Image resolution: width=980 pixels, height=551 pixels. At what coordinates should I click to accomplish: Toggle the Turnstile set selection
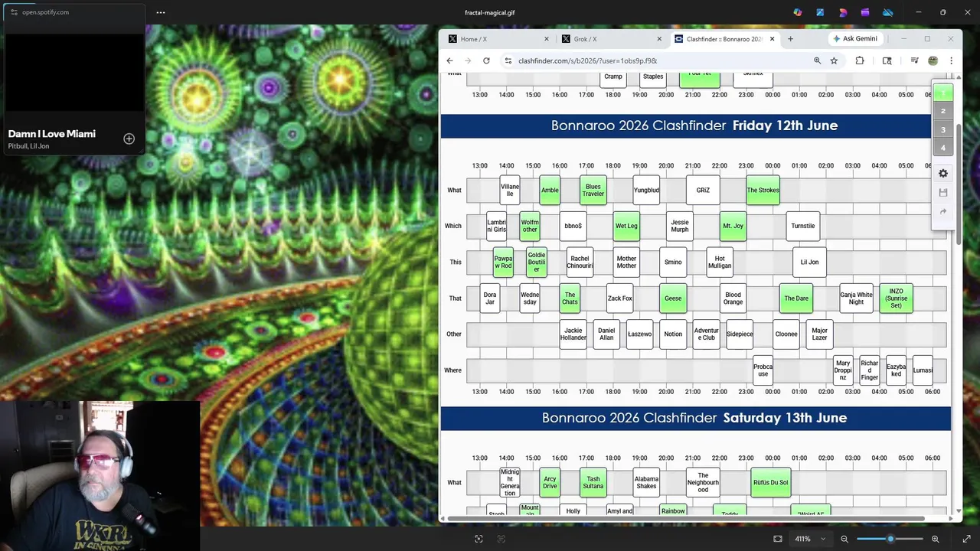(803, 226)
